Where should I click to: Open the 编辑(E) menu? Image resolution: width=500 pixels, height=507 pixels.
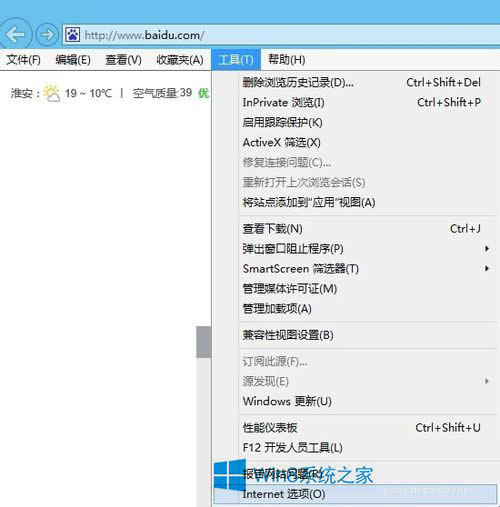(x=73, y=60)
